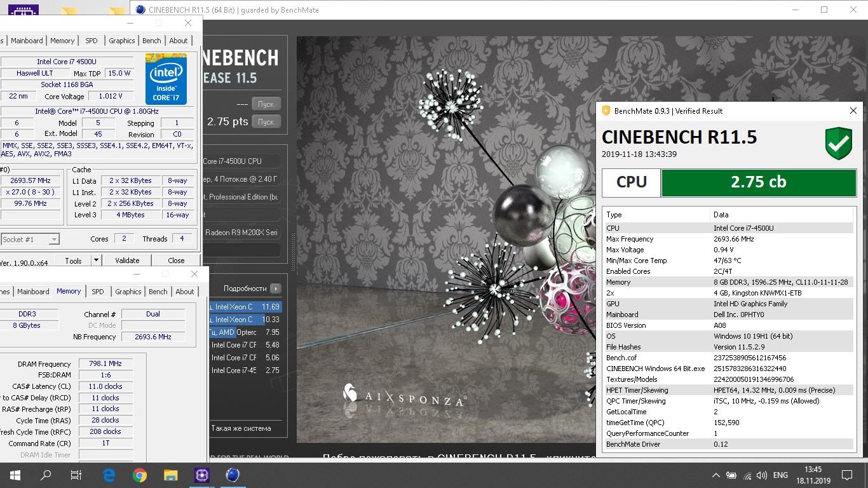Select 11.69 Intel Xeon ranking row
Viewport: 868px width, 488px height.
(245, 307)
